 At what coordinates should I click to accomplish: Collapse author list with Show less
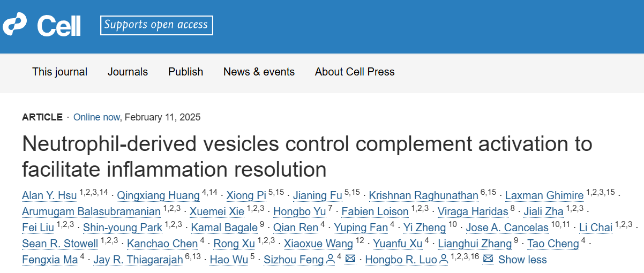pos(522,260)
